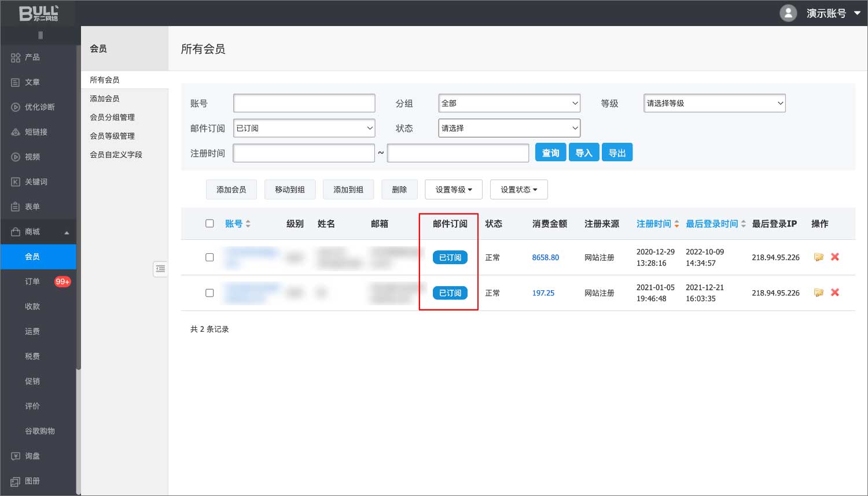Click the blue 查询 button

(550, 153)
